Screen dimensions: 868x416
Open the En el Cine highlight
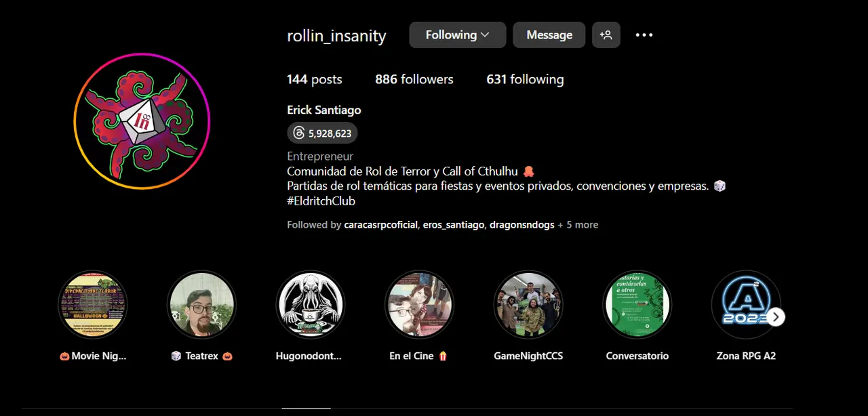pyautogui.click(x=419, y=305)
